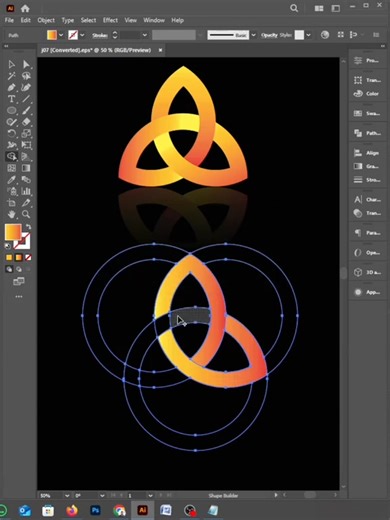This screenshot has width=390, height=520.
Task: Set paint mode to None
Action: tap(28, 257)
